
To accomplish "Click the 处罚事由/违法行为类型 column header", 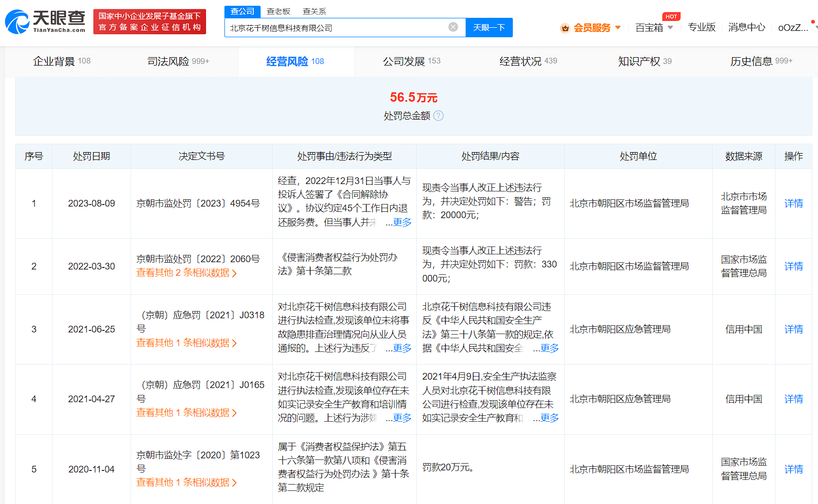I will [x=345, y=156].
